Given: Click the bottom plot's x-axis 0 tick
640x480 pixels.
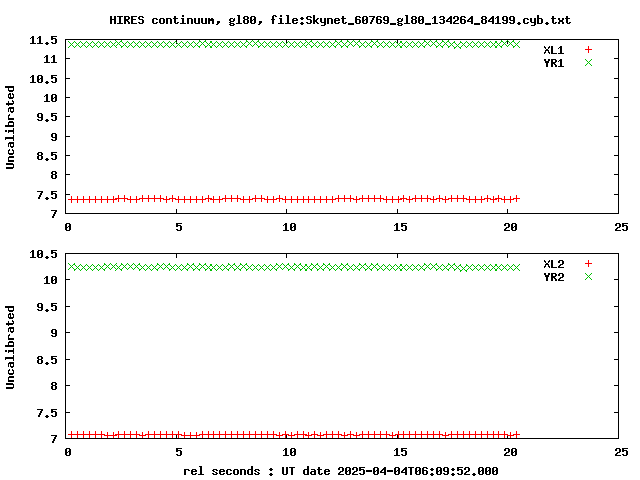Looking at the screenshot, I should coord(68,452).
